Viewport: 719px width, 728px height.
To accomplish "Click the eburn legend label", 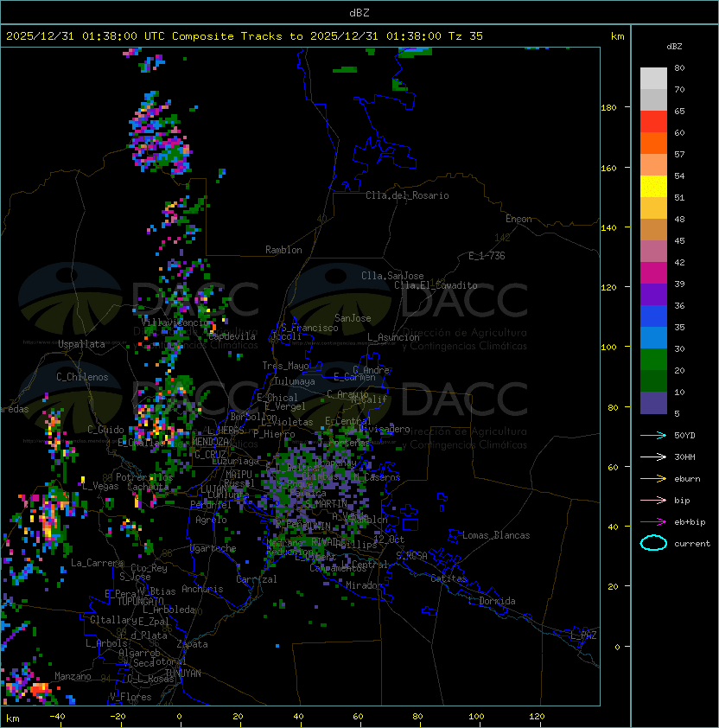I will (x=687, y=479).
